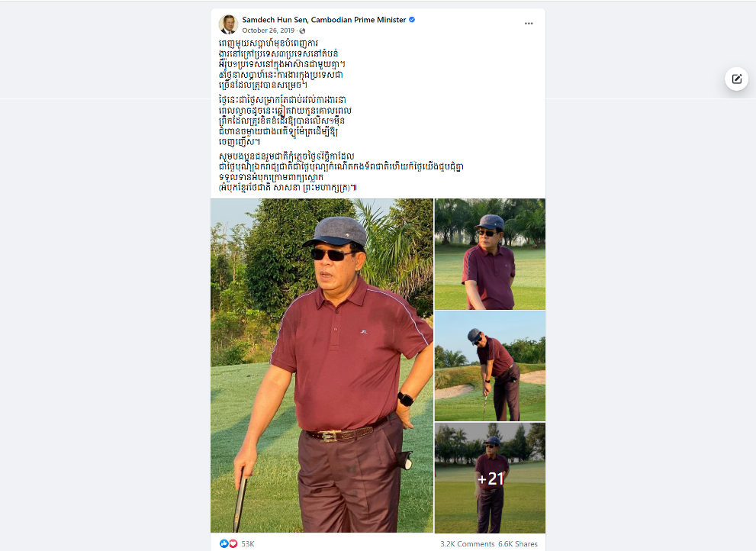Click the last paragraph of Khmer post text

tap(341, 172)
